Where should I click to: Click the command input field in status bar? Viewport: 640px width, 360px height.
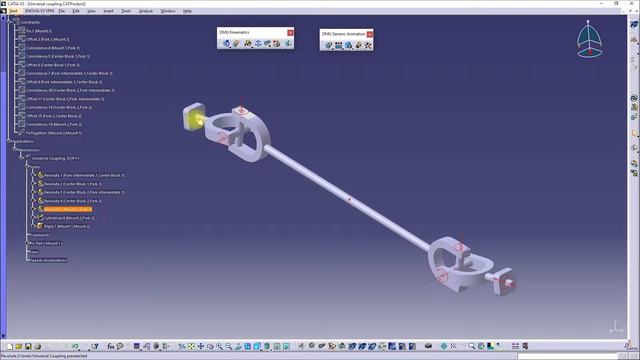coord(566,356)
